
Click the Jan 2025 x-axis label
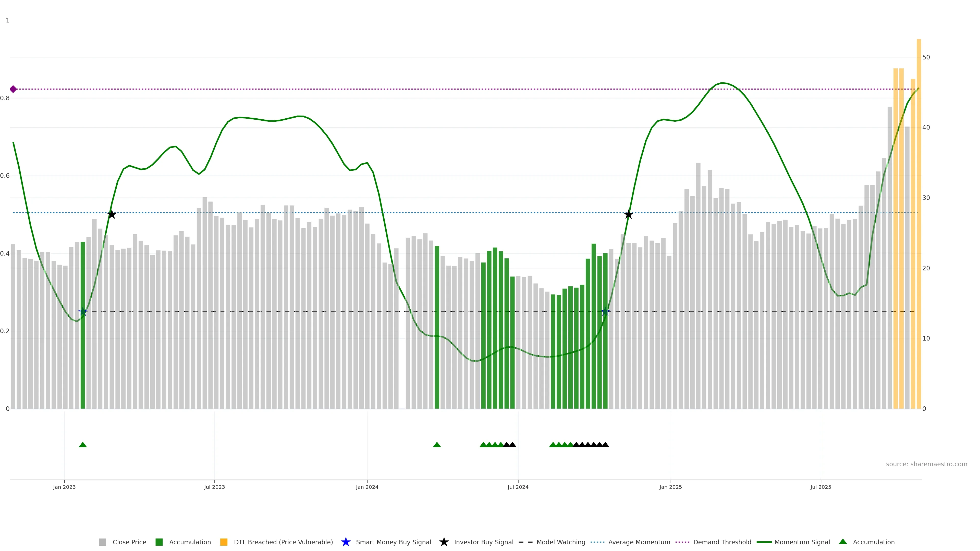click(x=670, y=487)
